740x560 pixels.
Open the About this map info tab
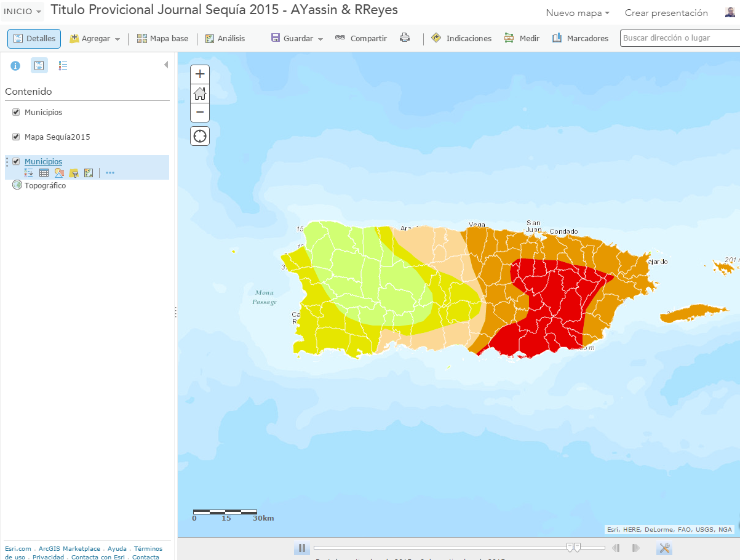[15, 65]
